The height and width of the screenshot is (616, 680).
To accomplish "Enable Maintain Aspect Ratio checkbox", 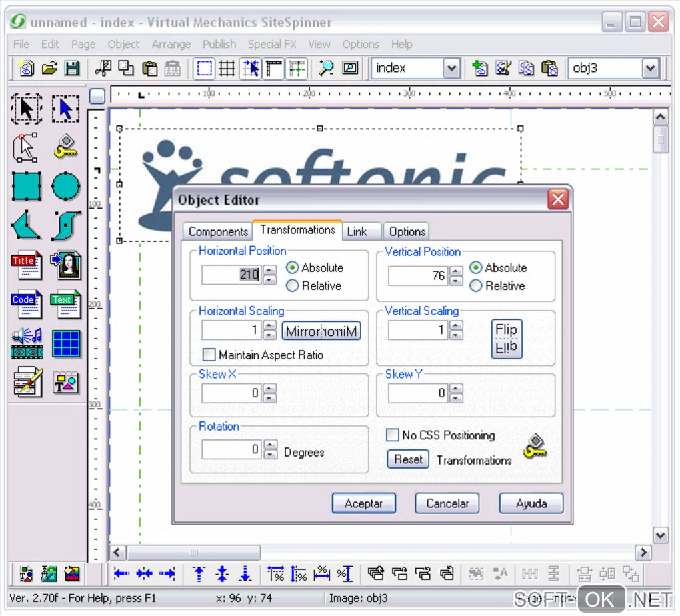I will coord(209,355).
